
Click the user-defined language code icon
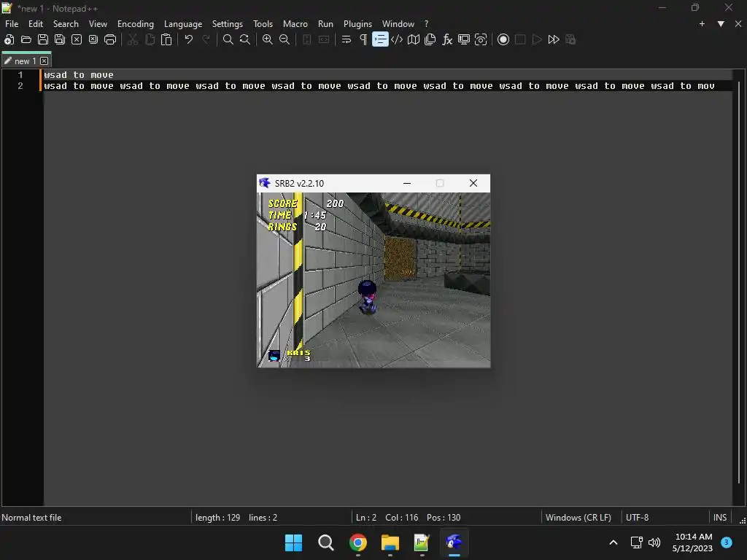(397, 39)
